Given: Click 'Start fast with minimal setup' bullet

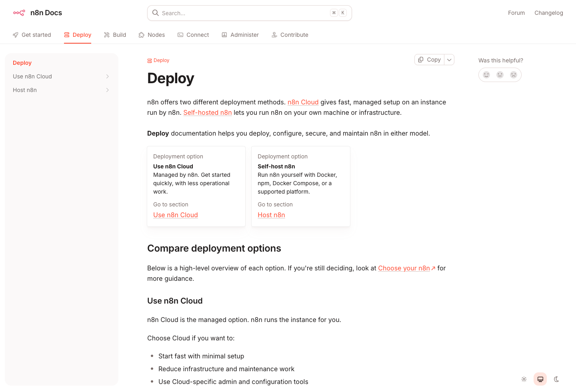Looking at the screenshot, I should (x=201, y=356).
